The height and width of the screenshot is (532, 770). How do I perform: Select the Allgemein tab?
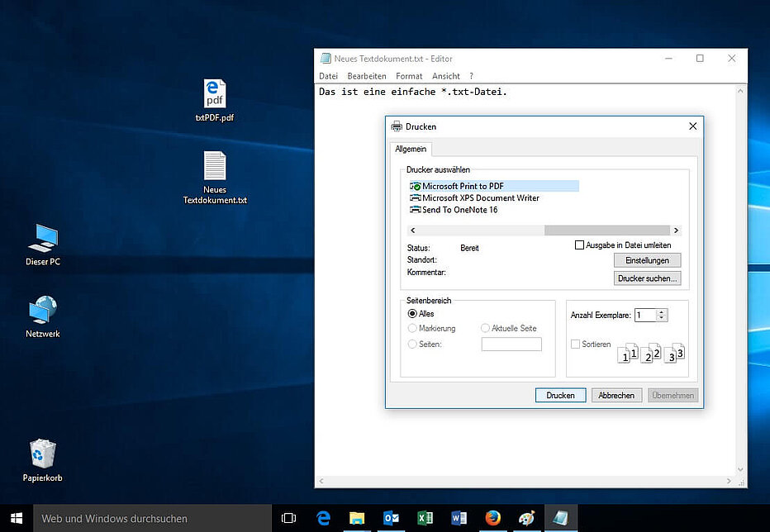pos(411,149)
